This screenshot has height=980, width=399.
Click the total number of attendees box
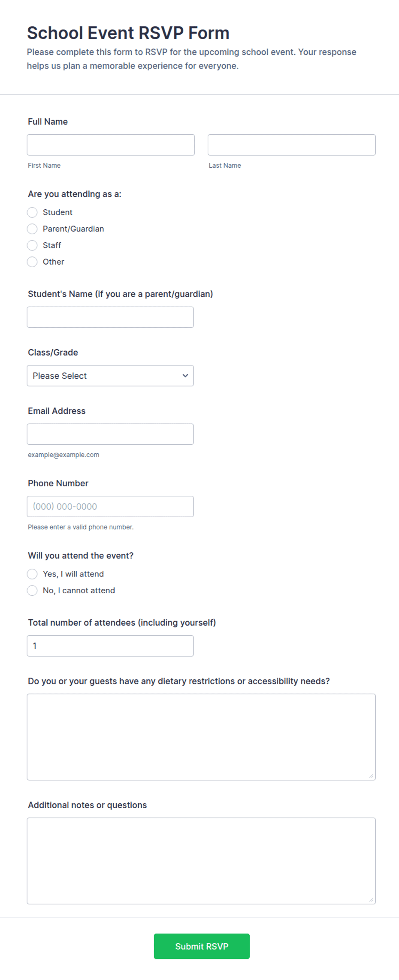click(110, 646)
